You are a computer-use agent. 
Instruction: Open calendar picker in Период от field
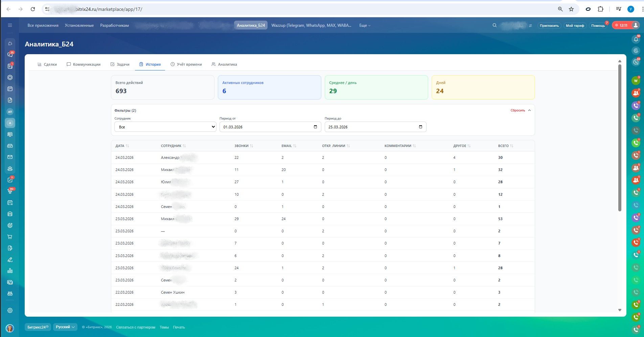click(x=315, y=127)
